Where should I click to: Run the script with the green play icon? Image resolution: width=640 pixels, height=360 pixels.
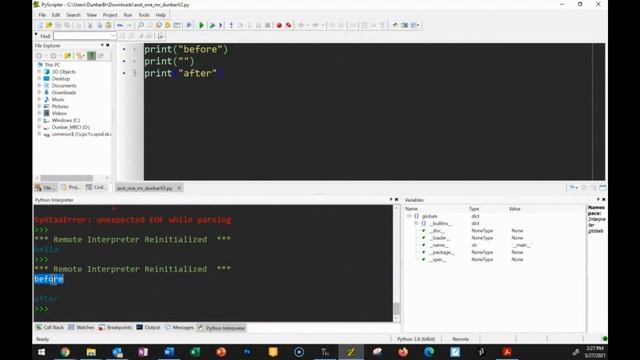201,25
